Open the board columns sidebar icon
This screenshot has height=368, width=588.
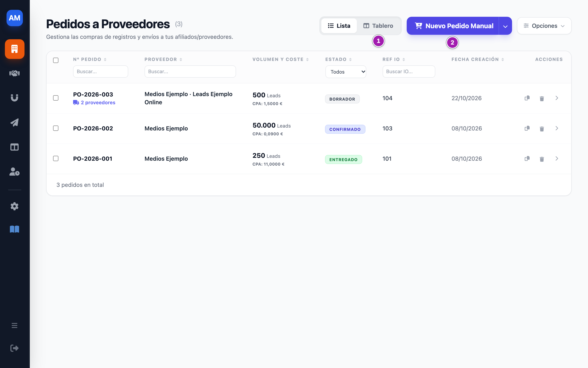point(14,147)
